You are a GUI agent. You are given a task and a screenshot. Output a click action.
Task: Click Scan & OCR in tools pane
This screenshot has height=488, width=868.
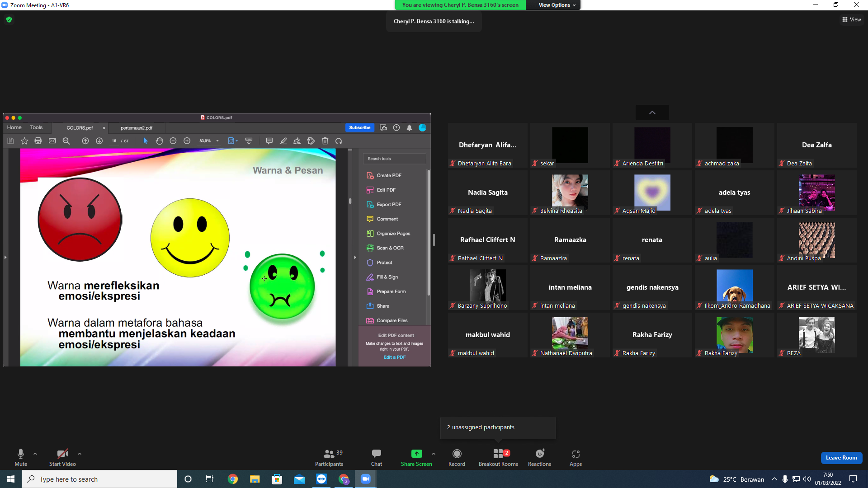pyautogui.click(x=385, y=248)
